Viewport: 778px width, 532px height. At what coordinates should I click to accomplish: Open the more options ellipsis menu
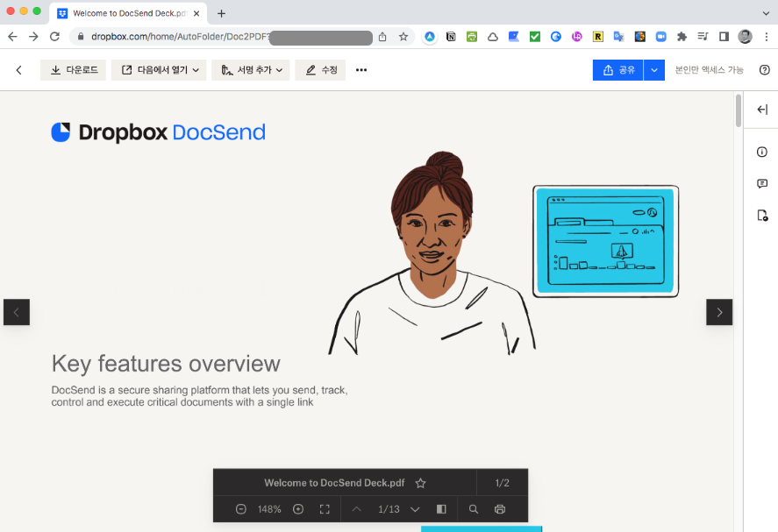(x=361, y=70)
